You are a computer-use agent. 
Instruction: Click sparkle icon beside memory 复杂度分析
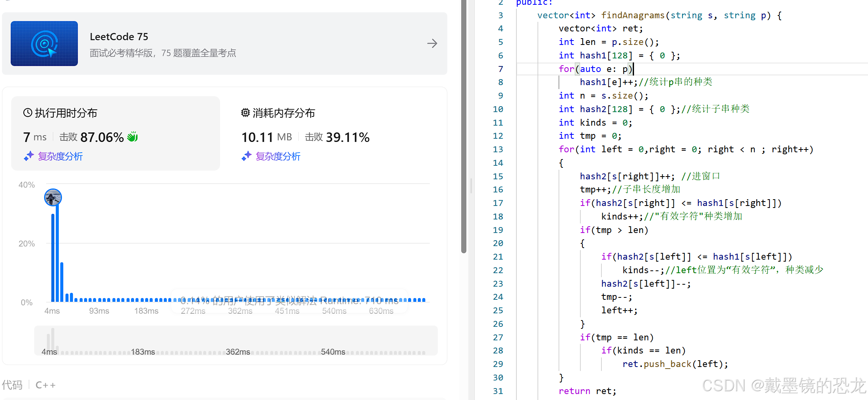(x=246, y=156)
